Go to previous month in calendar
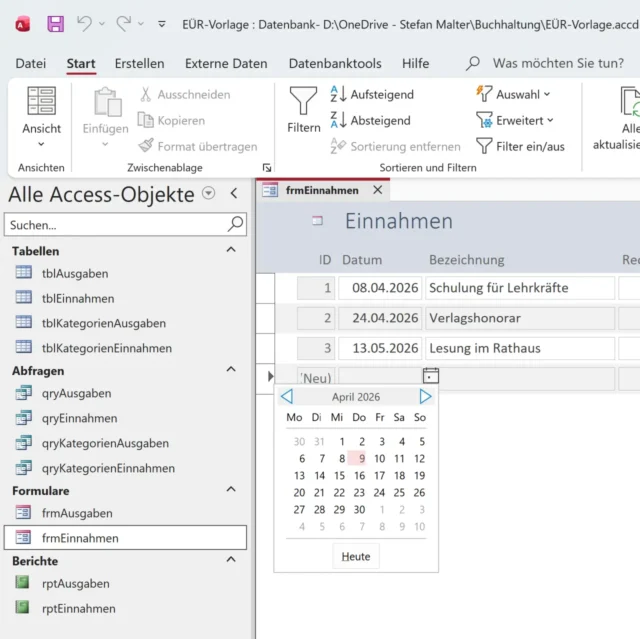Image resolution: width=640 pixels, height=639 pixels. click(x=286, y=397)
